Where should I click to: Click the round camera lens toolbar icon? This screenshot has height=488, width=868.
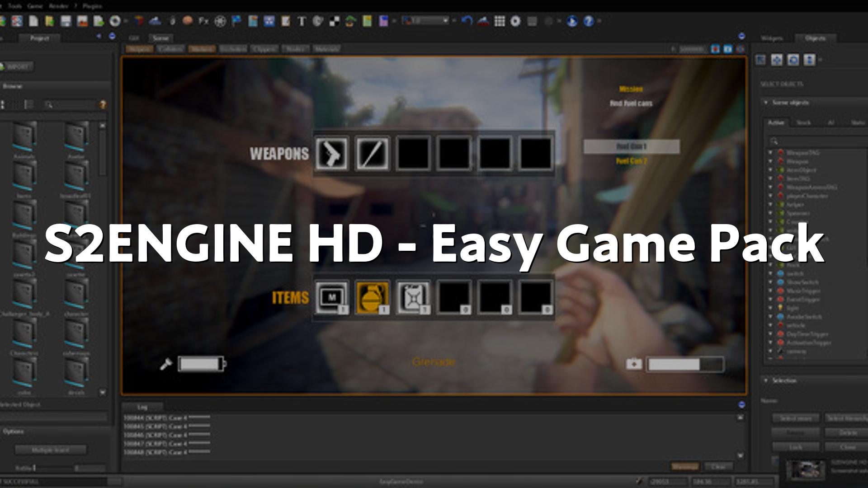tap(115, 21)
